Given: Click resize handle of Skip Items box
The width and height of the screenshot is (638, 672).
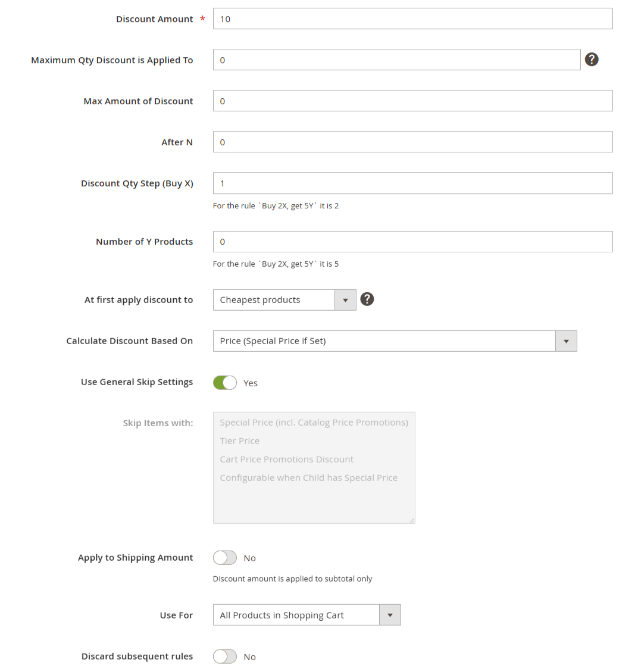Looking at the screenshot, I should click(x=412, y=520).
